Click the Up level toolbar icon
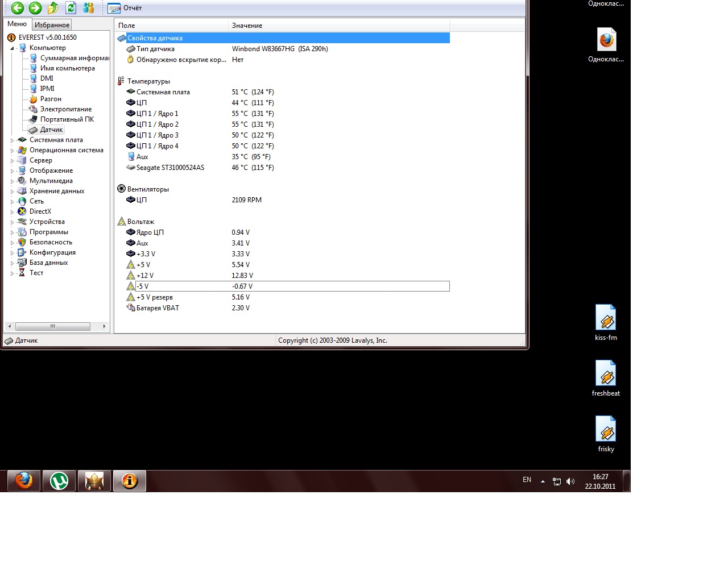 point(53,8)
